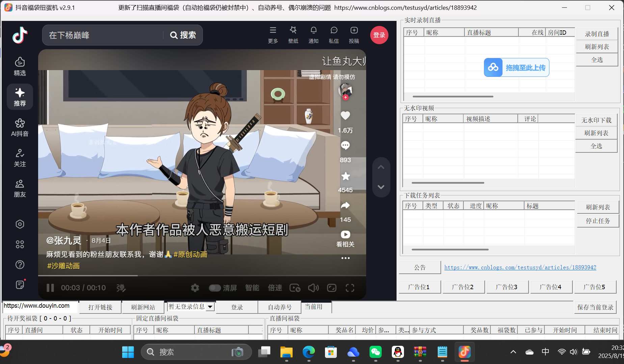624x364 pixels.
Task: Open WeChat from the taskbar
Action: coord(376,352)
